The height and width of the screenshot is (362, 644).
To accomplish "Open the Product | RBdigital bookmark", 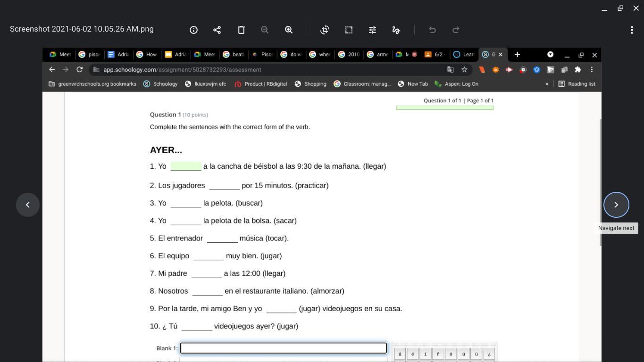I will click(260, 84).
